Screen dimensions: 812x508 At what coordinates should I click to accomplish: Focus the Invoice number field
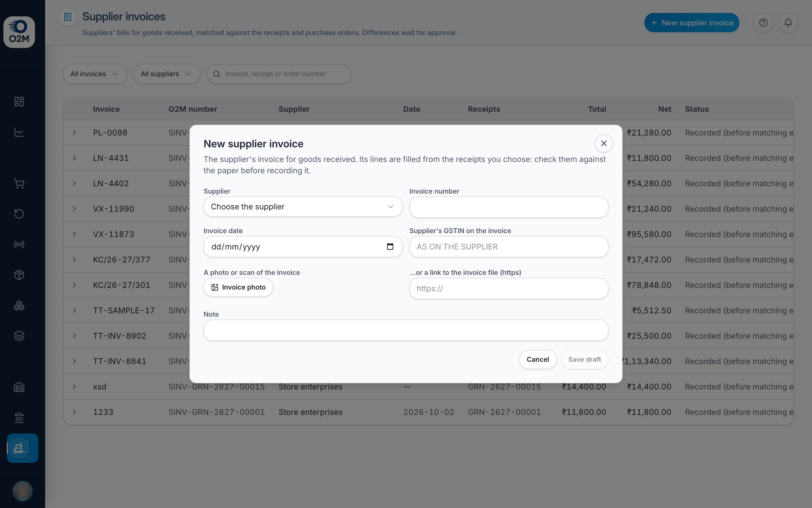[x=508, y=207]
